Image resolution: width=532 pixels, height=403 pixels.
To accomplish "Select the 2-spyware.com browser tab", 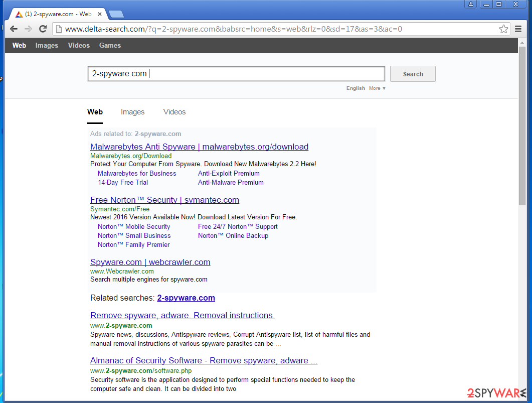I will pyautogui.click(x=58, y=14).
